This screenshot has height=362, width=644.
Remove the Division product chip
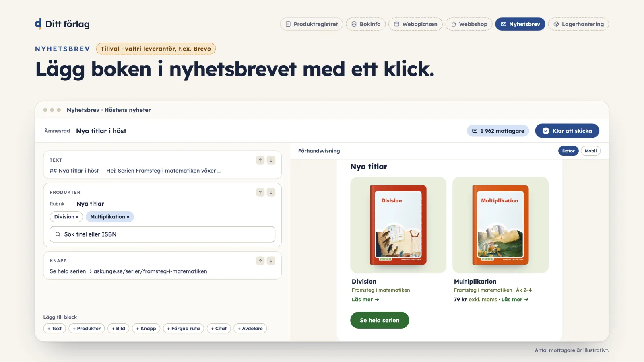[x=77, y=217]
